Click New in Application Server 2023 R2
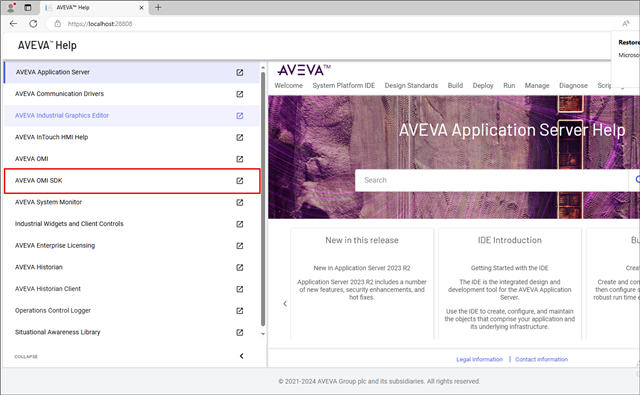 tap(362, 268)
